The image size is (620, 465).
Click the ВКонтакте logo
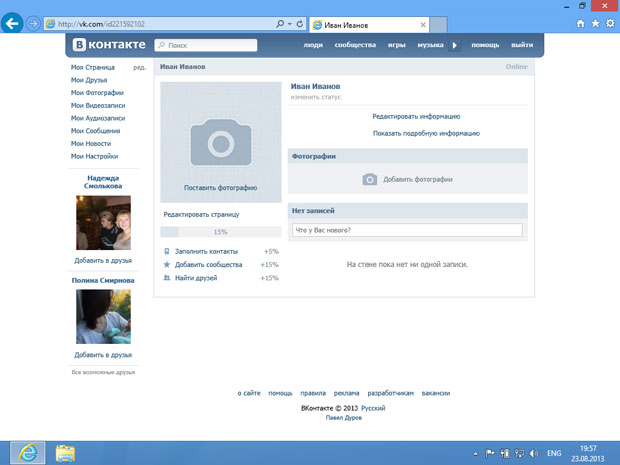109,45
